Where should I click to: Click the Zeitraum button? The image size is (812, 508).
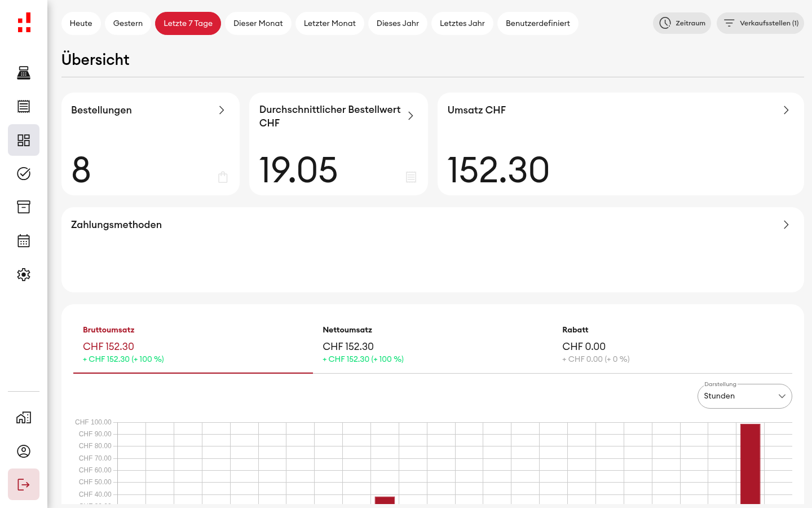(x=682, y=23)
